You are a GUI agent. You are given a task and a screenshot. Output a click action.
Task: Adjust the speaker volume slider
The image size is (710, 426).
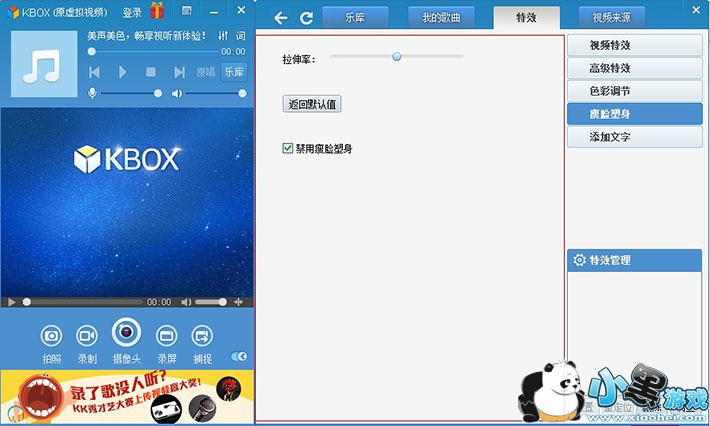pos(216,93)
